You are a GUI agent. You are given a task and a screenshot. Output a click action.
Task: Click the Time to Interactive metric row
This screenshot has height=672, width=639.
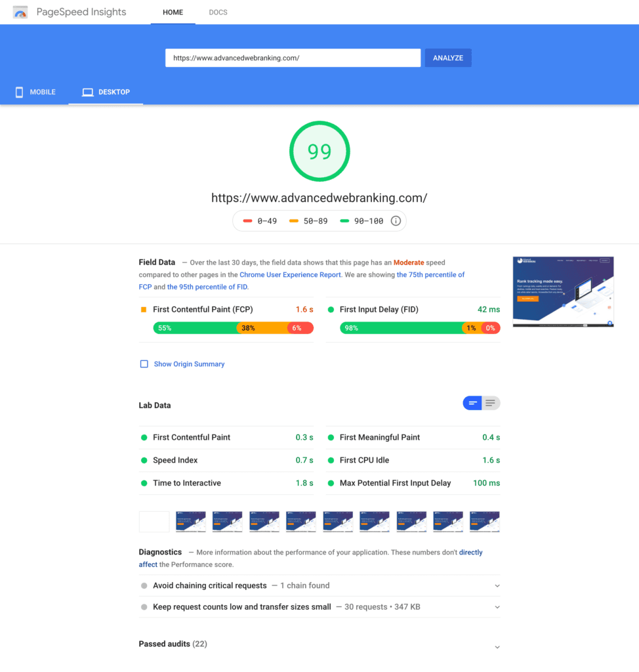[226, 483]
